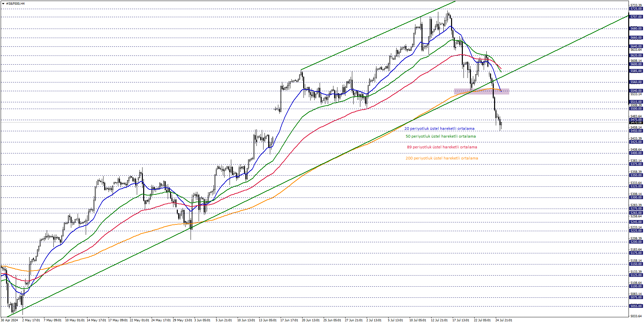
Task: Click the 5725.00 horizontal level price tag
Action: coord(636,9)
